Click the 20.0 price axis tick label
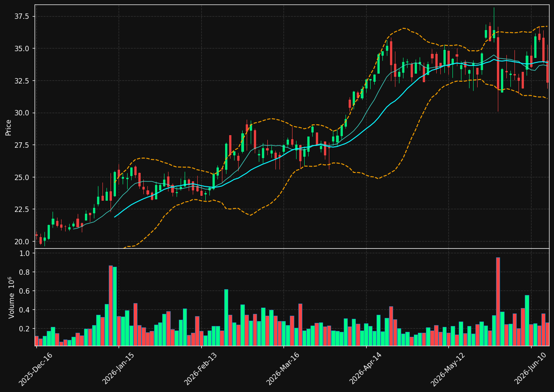554x392 pixels. (22, 242)
